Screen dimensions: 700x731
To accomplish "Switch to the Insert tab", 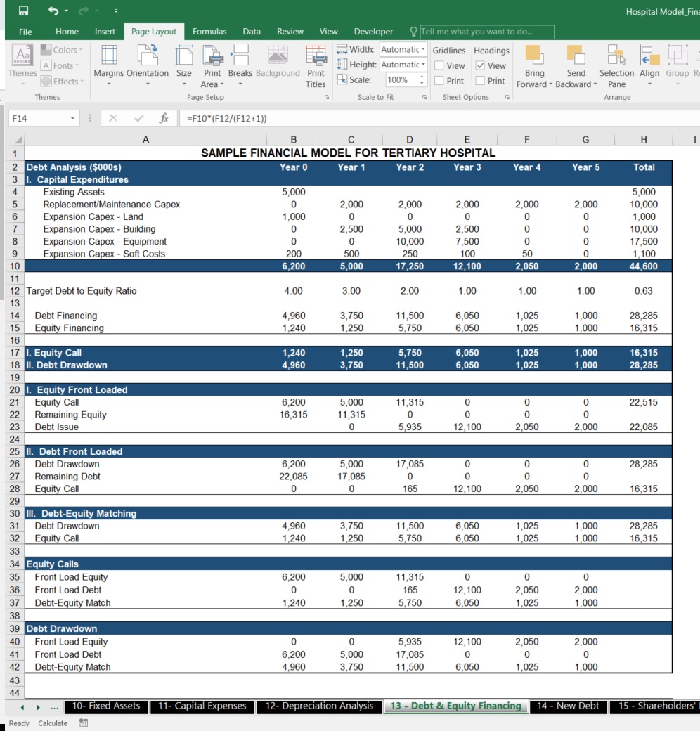I will coord(105,32).
